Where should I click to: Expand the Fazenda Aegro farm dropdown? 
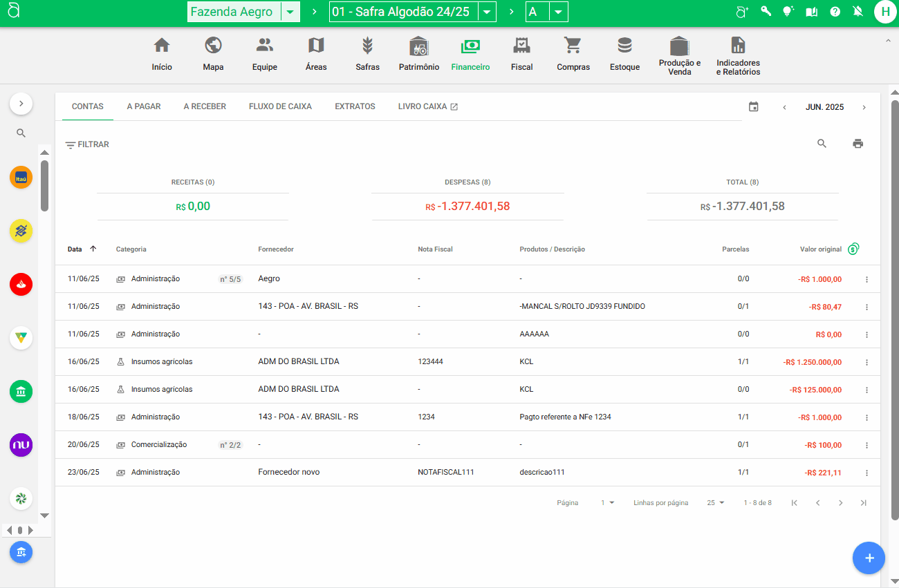290,12
